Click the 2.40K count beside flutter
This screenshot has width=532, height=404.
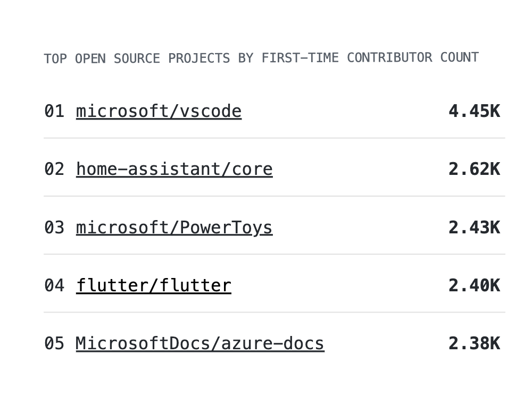click(475, 285)
